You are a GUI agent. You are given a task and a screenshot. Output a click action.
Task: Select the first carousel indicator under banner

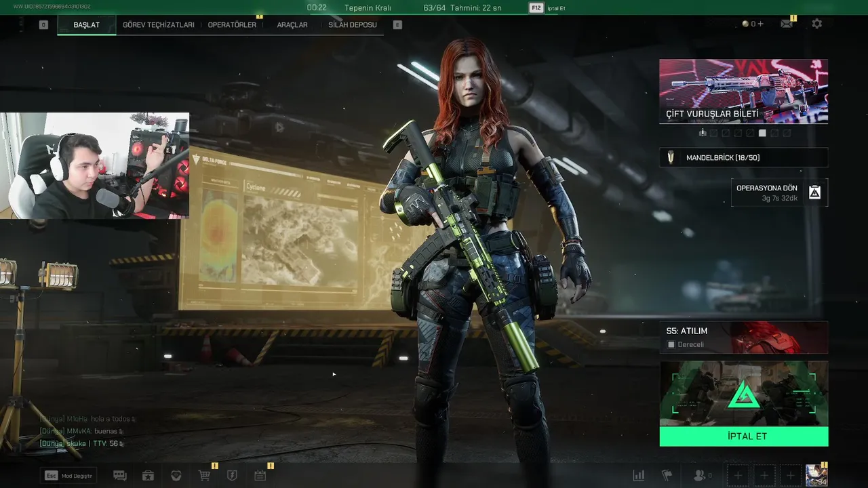[x=703, y=134]
